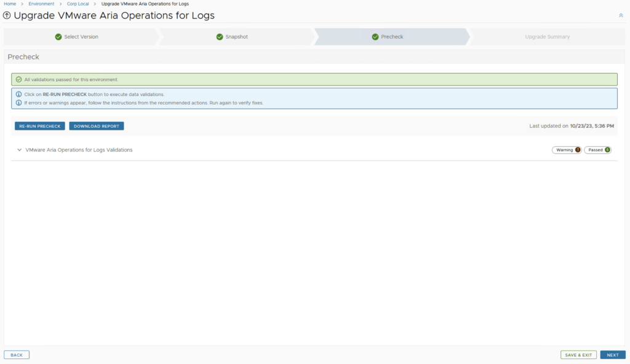This screenshot has width=630, height=364.
Task: Open the Home breadcrumb link
Action: (x=10, y=4)
